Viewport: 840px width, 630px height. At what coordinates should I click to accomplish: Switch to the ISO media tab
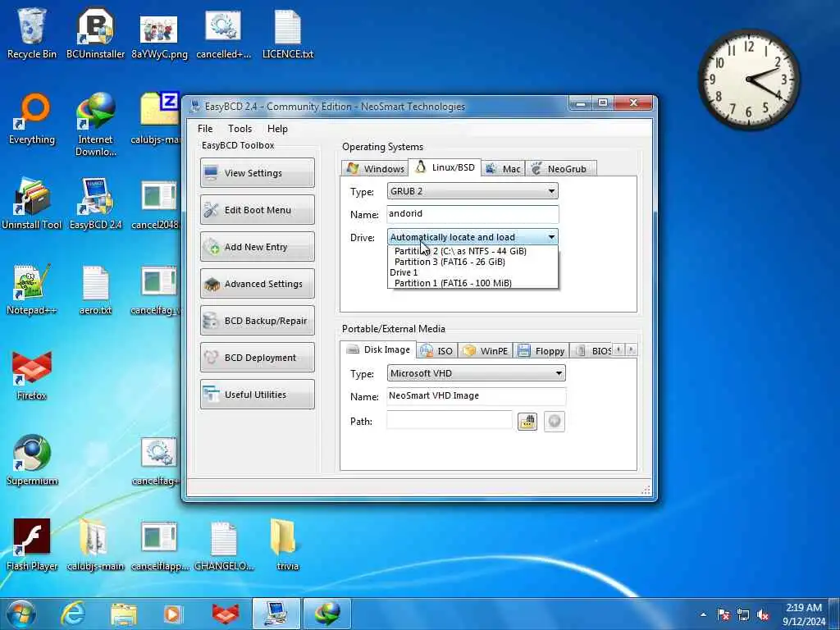click(x=437, y=351)
